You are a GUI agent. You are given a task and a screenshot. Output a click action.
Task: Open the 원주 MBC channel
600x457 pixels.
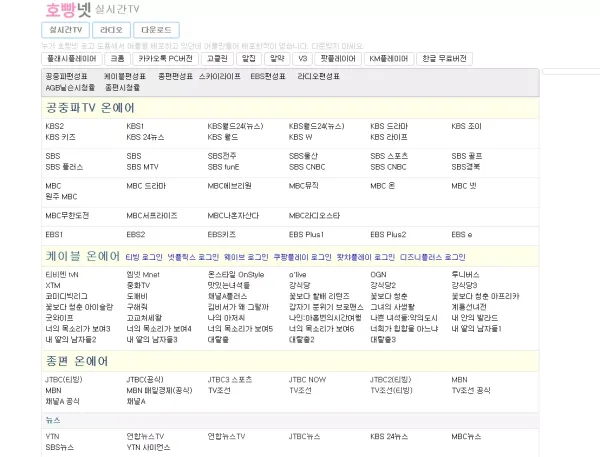tap(61, 196)
